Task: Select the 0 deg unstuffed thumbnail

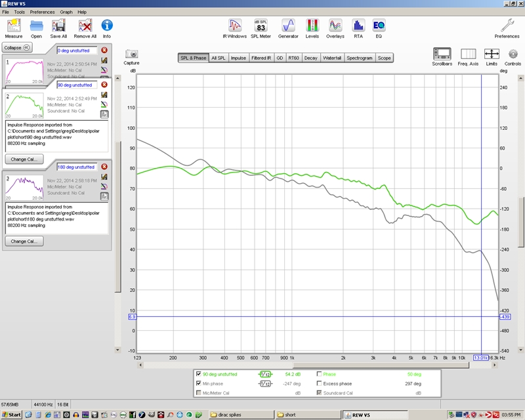Action: (x=24, y=72)
